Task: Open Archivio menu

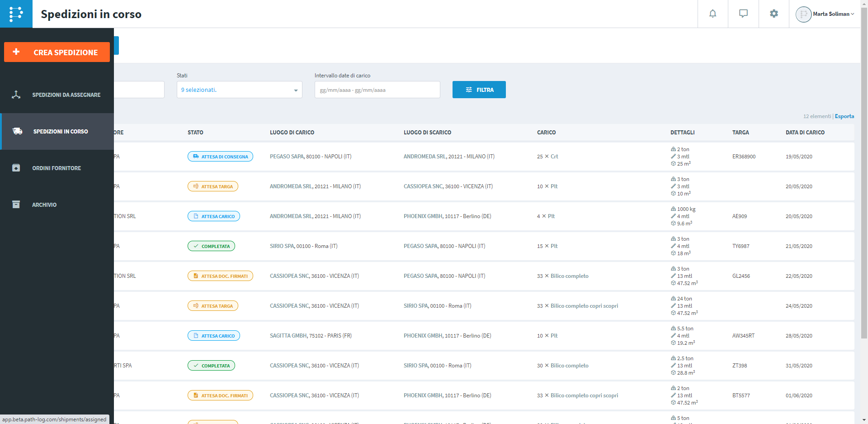Action: click(x=57, y=205)
